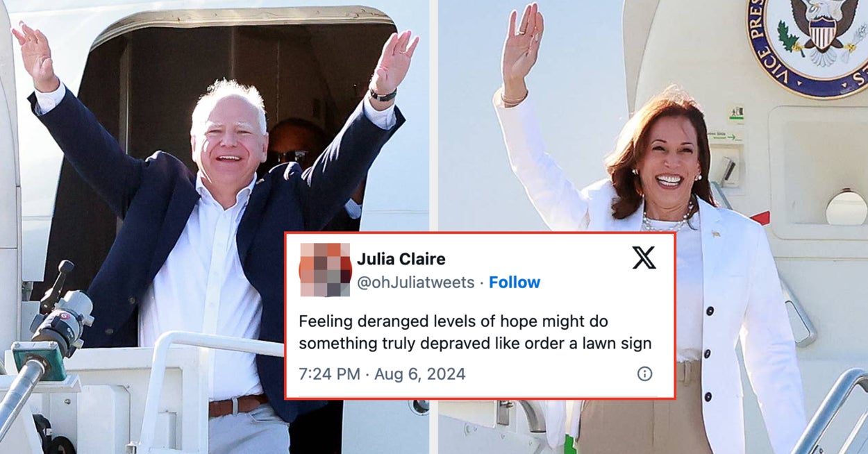868x454 pixels.
Task: Click the green exit sign on the aircraft door
Action: 736,112
